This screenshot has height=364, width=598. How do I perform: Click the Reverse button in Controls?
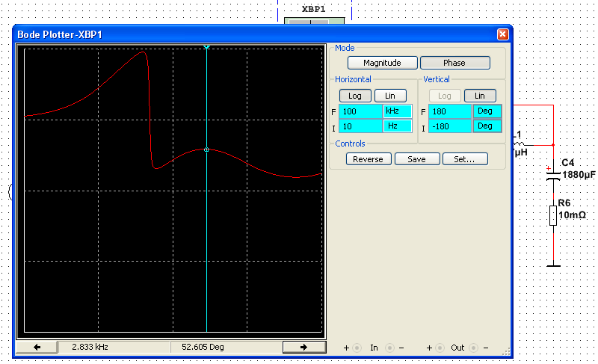tap(369, 159)
